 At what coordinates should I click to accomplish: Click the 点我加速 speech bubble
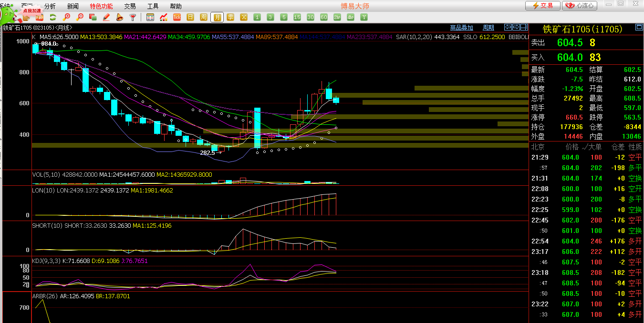tap(32, 10)
